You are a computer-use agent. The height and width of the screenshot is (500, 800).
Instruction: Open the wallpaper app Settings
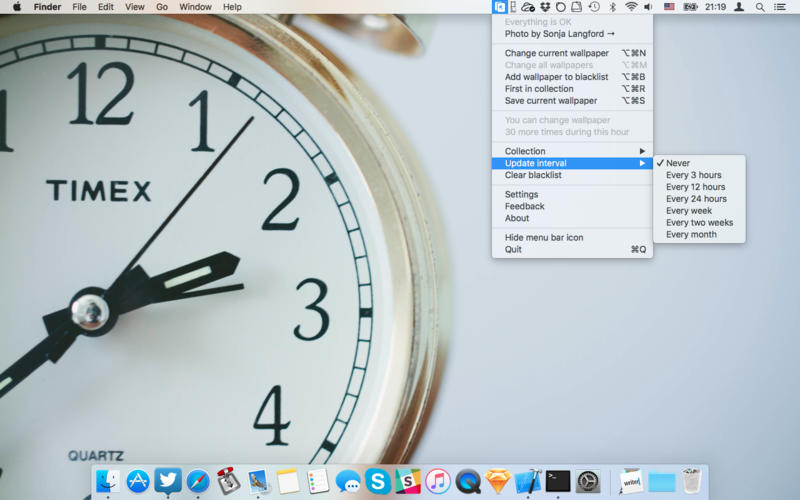pyautogui.click(x=521, y=195)
